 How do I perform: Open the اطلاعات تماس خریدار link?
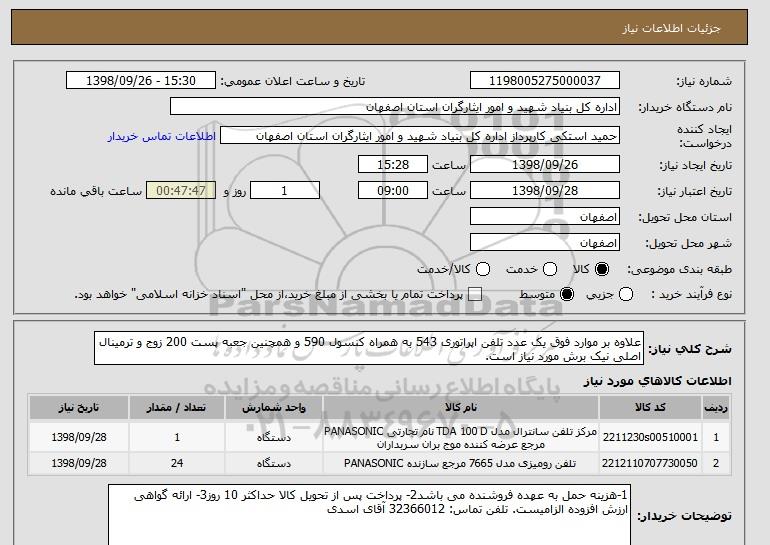click(x=162, y=136)
